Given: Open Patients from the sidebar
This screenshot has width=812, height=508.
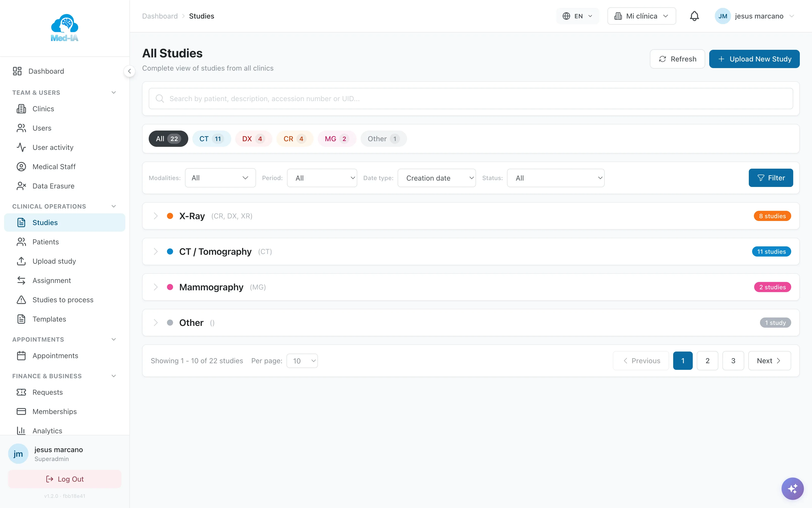Looking at the screenshot, I should (x=64, y=242).
